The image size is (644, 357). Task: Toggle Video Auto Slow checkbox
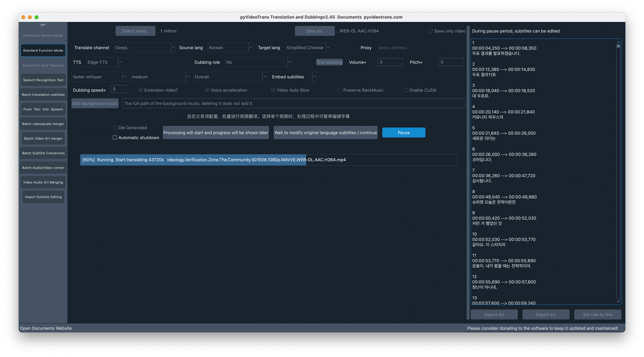[273, 90]
